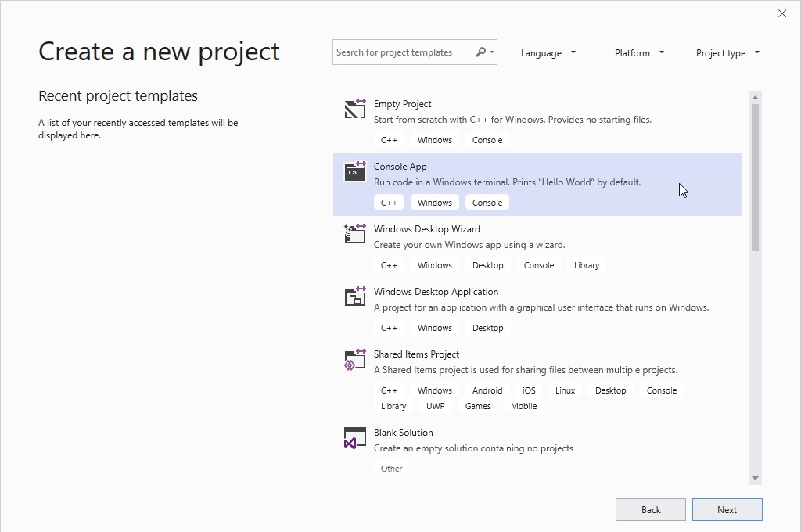Click the Mobile tag under Shared Items
Screen dimensions: 801x532
tap(523, 406)
